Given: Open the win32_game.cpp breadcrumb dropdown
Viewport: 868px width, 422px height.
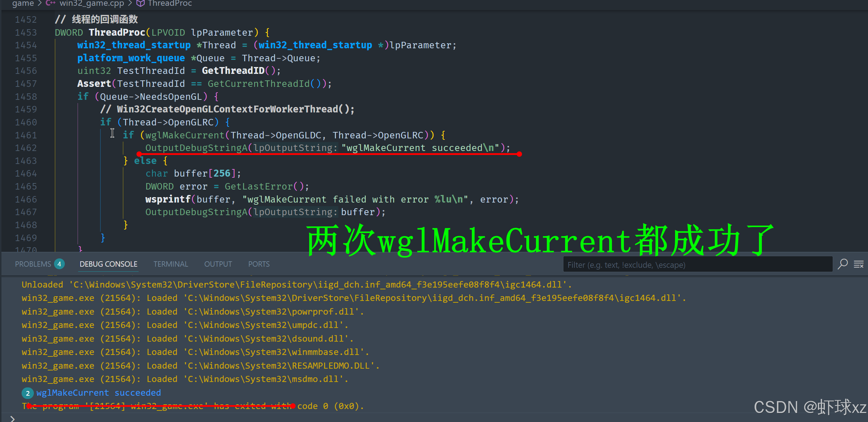Looking at the screenshot, I should point(91,3).
